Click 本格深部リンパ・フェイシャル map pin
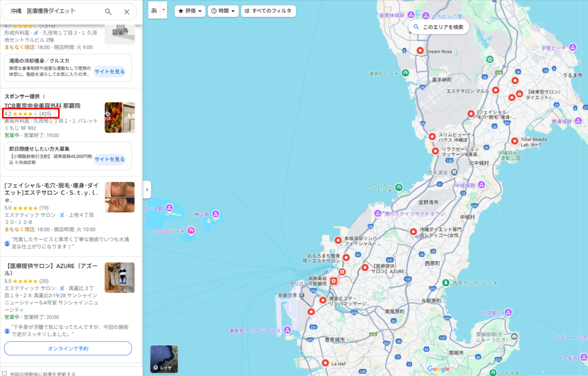 point(338,240)
